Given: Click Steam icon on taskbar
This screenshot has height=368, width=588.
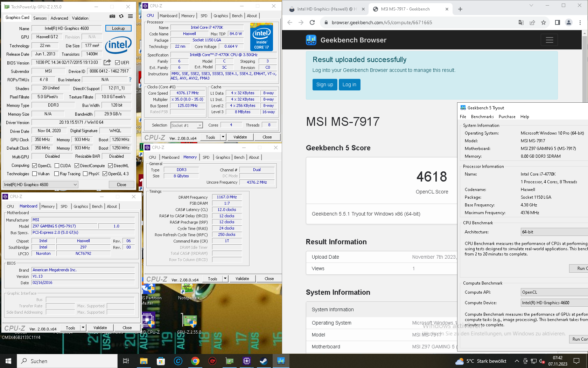Looking at the screenshot, I should (x=263, y=361).
